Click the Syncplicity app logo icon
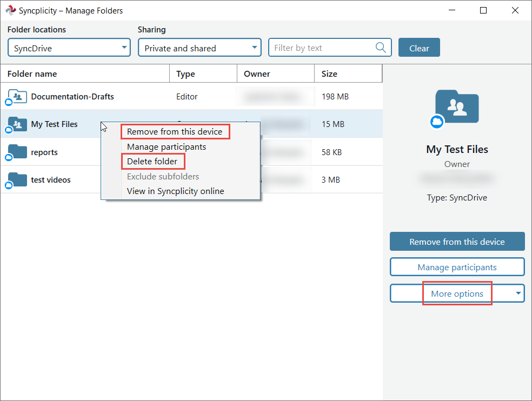The image size is (532, 401). click(10, 10)
